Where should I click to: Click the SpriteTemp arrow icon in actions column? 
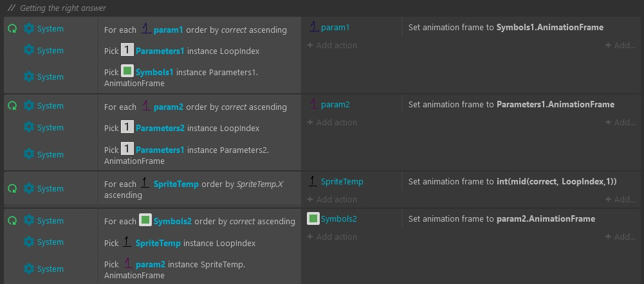pos(313,181)
